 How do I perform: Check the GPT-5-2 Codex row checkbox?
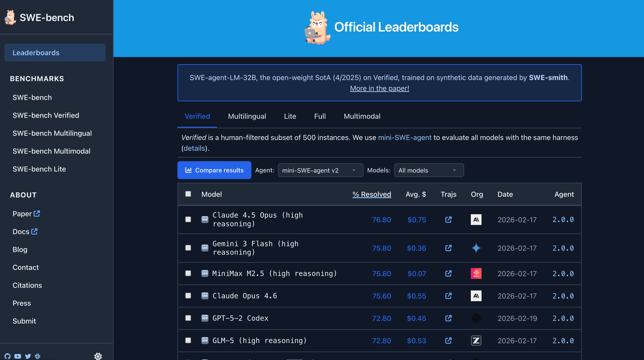pyautogui.click(x=188, y=318)
